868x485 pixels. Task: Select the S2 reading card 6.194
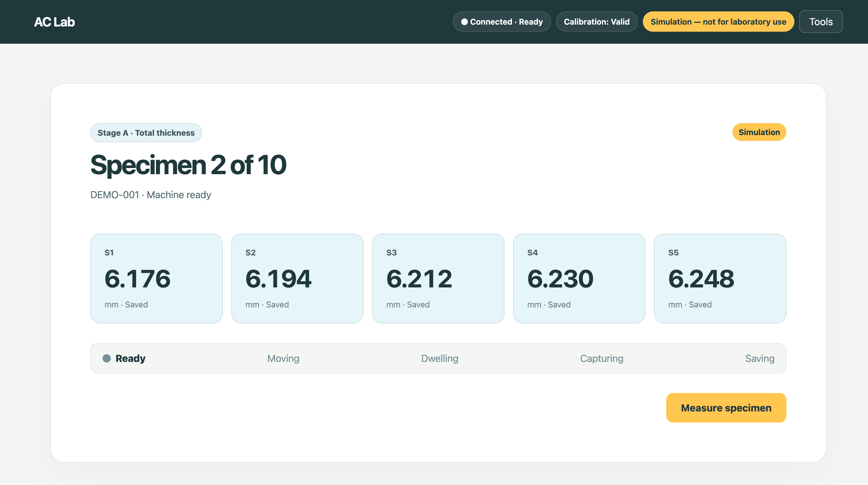(x=297, y=278)
